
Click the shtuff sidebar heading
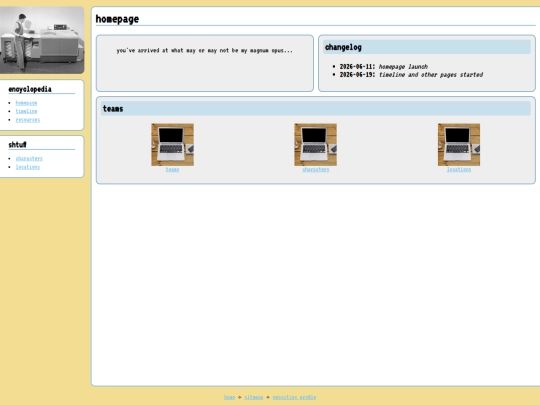tap(17, 145)
